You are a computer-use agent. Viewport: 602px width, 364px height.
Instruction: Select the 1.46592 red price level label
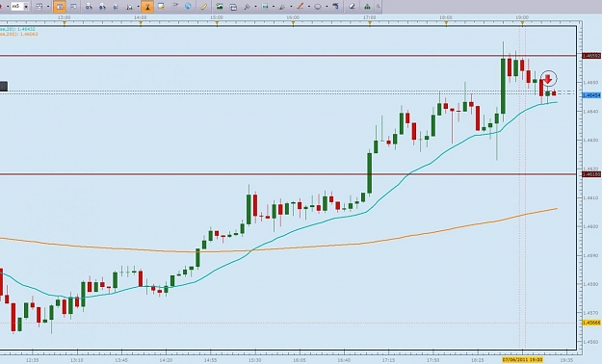pos(591,56)
